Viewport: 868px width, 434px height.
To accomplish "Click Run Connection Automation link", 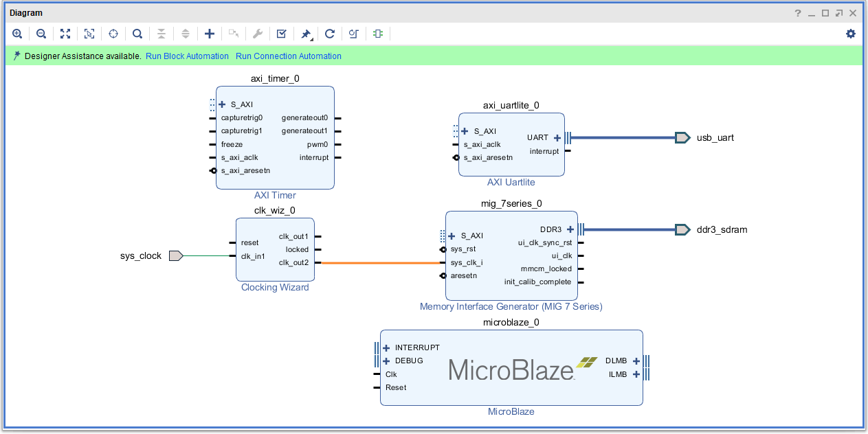I will 288,56.
